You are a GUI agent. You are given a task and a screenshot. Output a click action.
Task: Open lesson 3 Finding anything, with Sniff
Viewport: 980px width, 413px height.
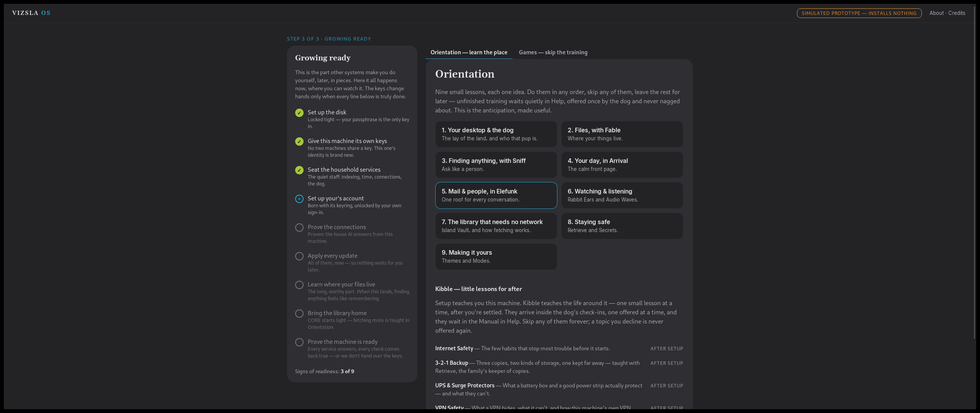pos(496,165)
